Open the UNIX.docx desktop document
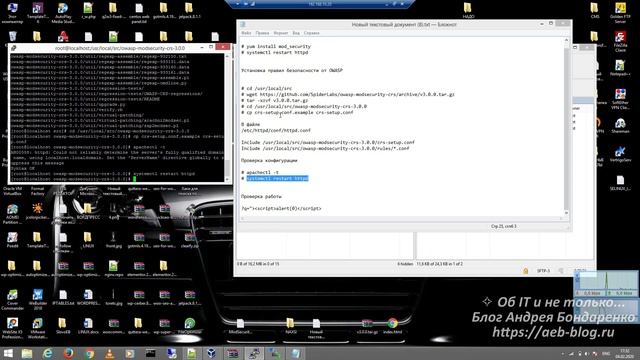 [x=88, y=326]
